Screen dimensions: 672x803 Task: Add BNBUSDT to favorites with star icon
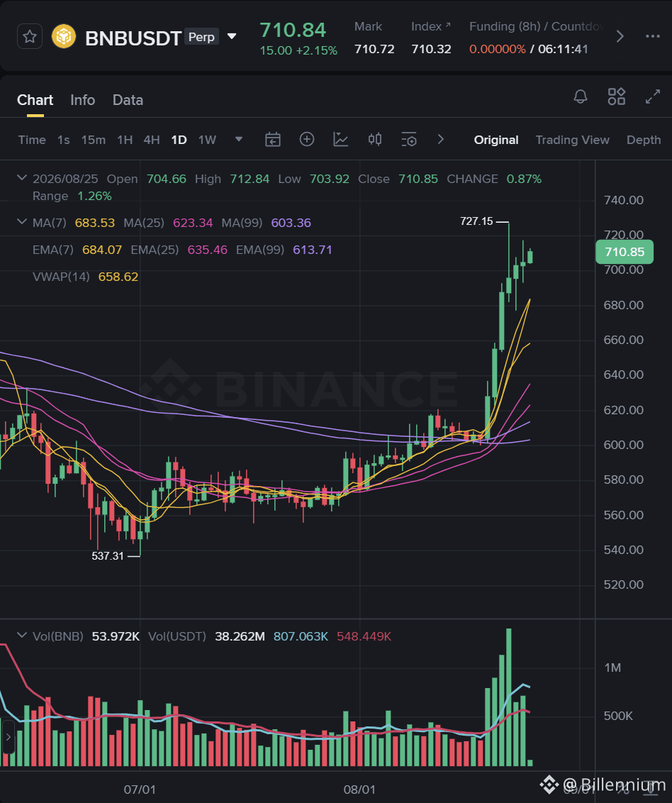click(x=30, y=36)
